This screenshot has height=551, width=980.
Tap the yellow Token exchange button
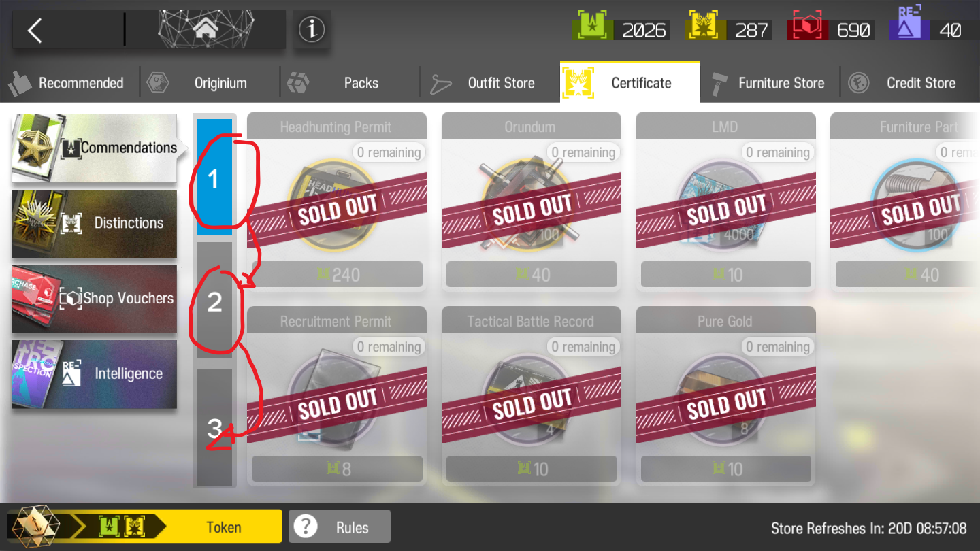144,527
